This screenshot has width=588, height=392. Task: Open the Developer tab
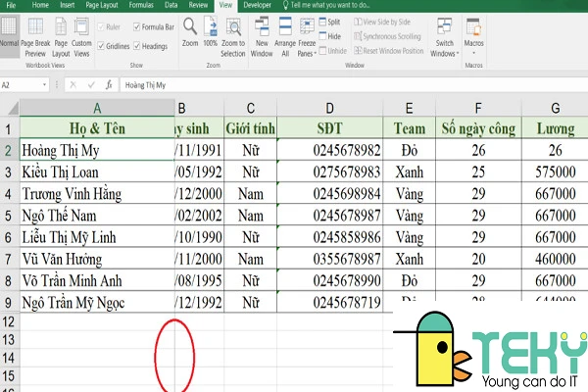tap(257, 5)
